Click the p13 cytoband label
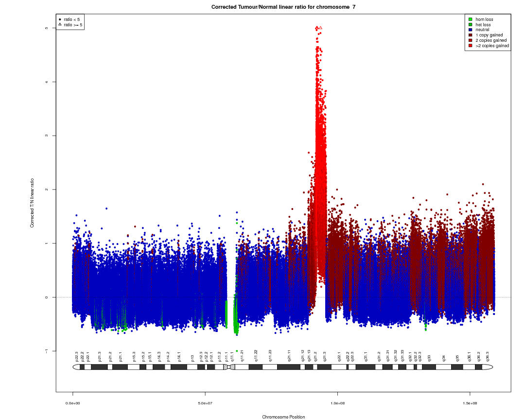 click(192, 358)
